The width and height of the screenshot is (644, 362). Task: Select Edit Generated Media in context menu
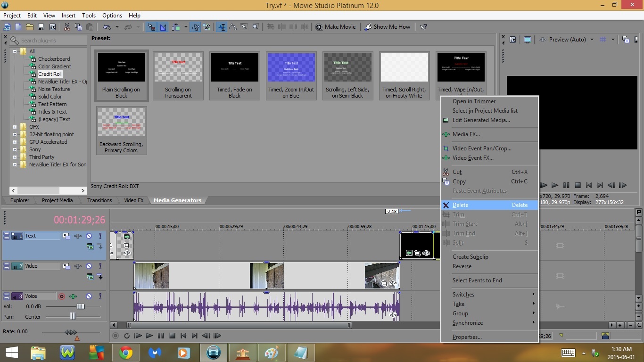pyautogui.click(x=489, y=120)
